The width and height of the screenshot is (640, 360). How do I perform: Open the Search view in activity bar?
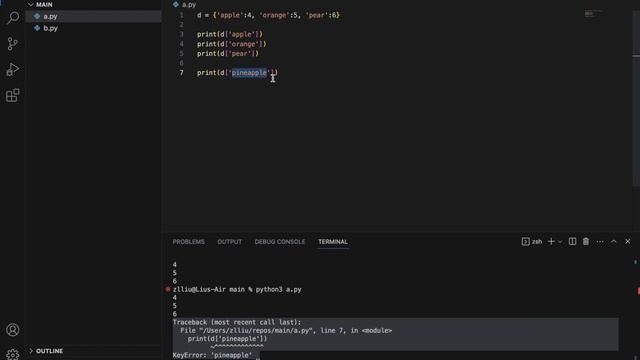(x=13, y=18)
